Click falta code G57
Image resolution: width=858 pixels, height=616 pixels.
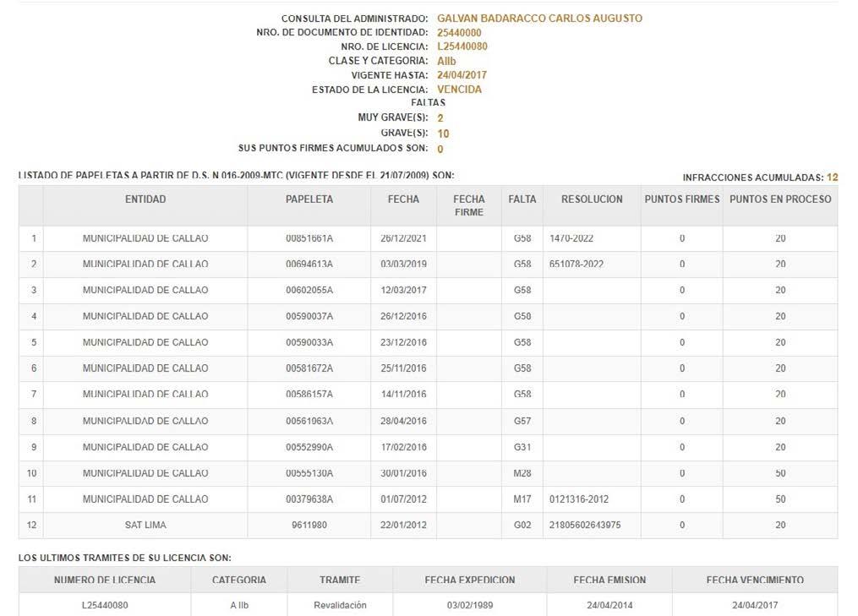522,421
